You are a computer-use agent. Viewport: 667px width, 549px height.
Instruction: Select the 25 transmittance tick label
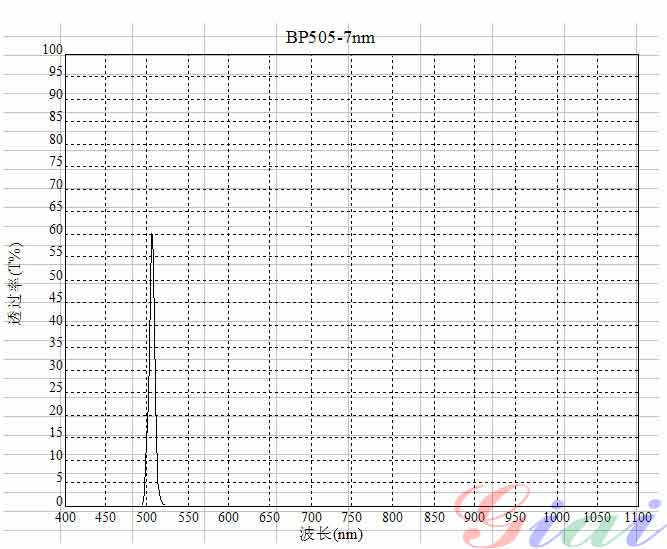pos(56,389)
